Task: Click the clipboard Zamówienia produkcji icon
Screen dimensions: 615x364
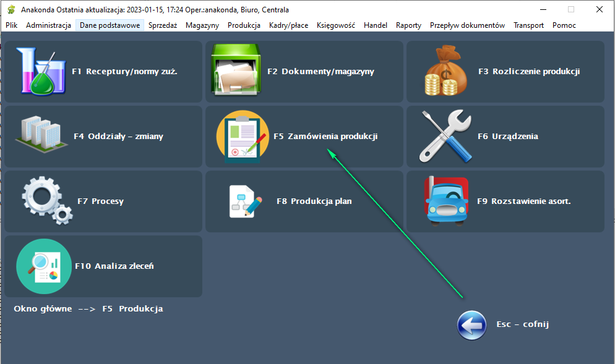Action: coord(242,137)
